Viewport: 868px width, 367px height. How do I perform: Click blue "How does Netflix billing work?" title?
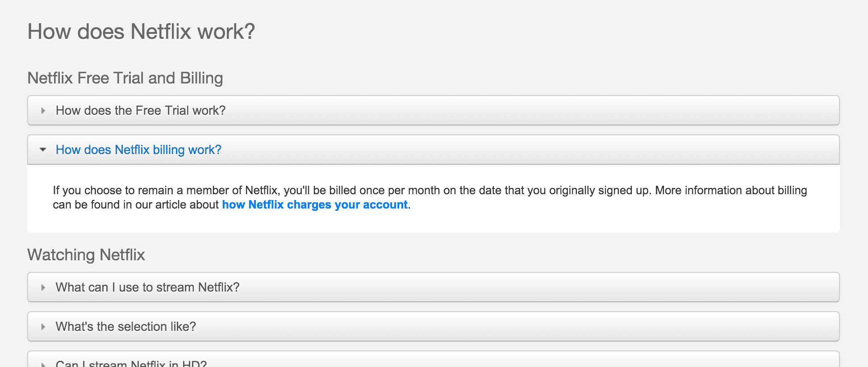(x=138, y=150)
